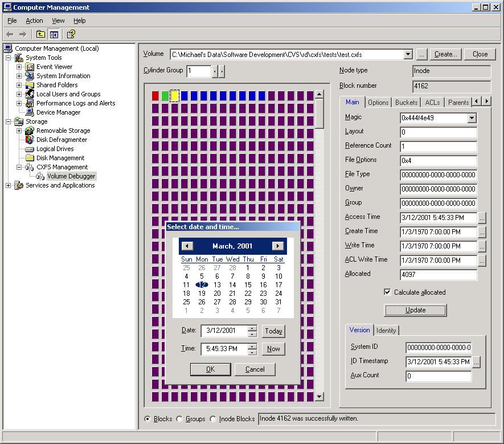The image size is (504, 444).
Task: Select the Volume Debugger icon
Action: click(x=40, y=176)
